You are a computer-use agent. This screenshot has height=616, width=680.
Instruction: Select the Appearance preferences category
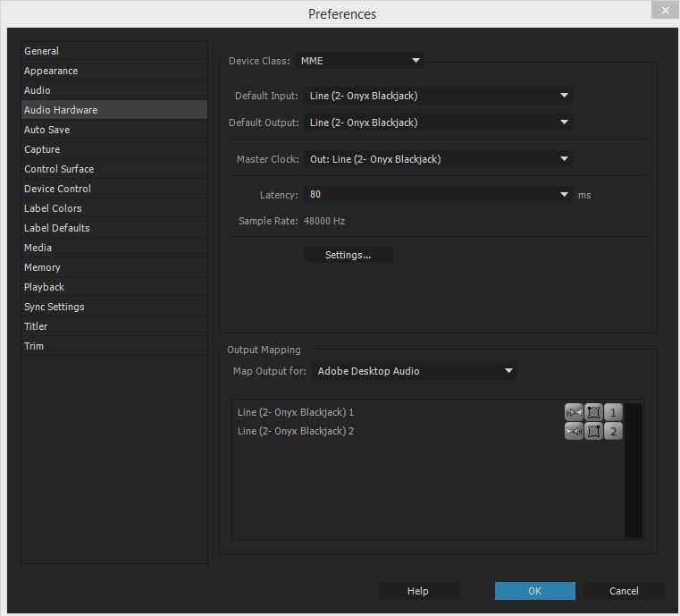point(114,71)
